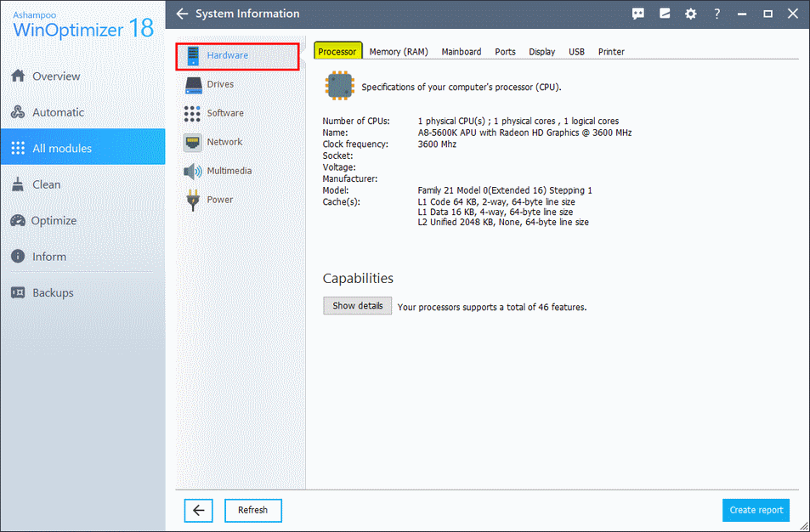This screenshot has width=810, height=532.
Task: Switch to the Processor tab
Action: click(337, 52)
